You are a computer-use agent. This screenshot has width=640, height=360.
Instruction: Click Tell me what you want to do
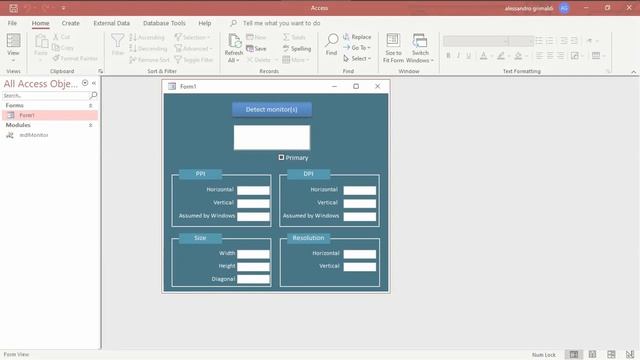point(281,23)
